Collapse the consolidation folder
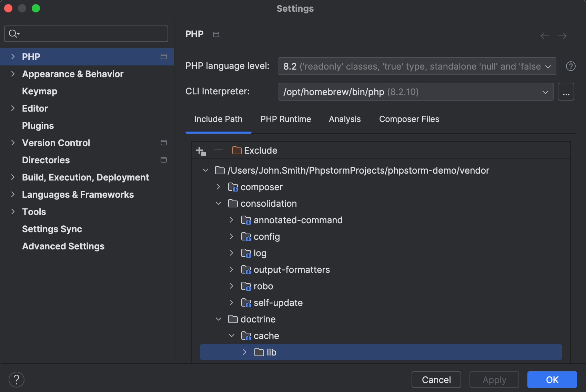 pos(218,203)
